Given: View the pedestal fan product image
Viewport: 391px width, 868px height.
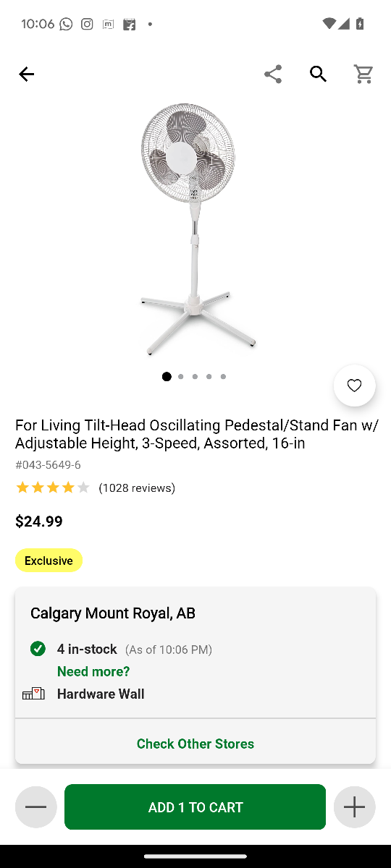Looking at the screenshot, I should tap(195, 229).
